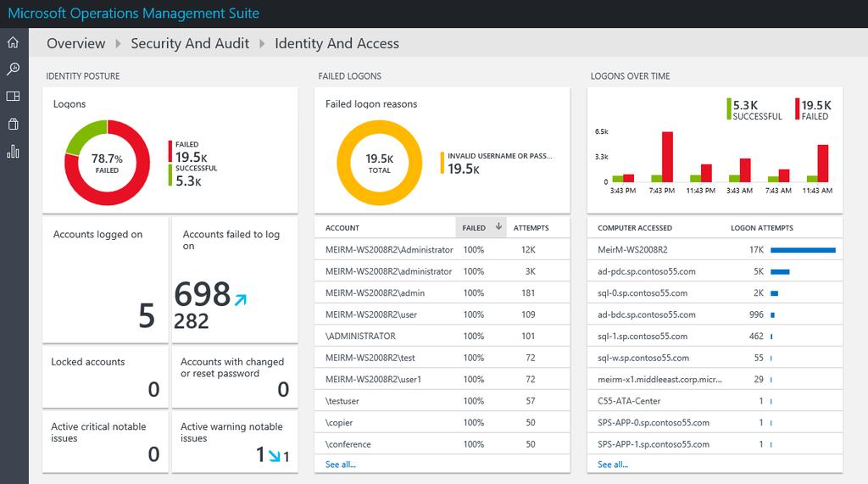Select computer MeirM-WS2008R2 row
The height and width of the screenshot is (484, 868).
tap(715, 250)
